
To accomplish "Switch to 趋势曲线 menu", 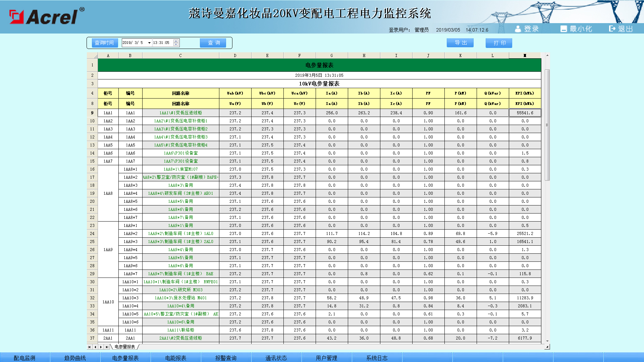I will coord(75,358).
